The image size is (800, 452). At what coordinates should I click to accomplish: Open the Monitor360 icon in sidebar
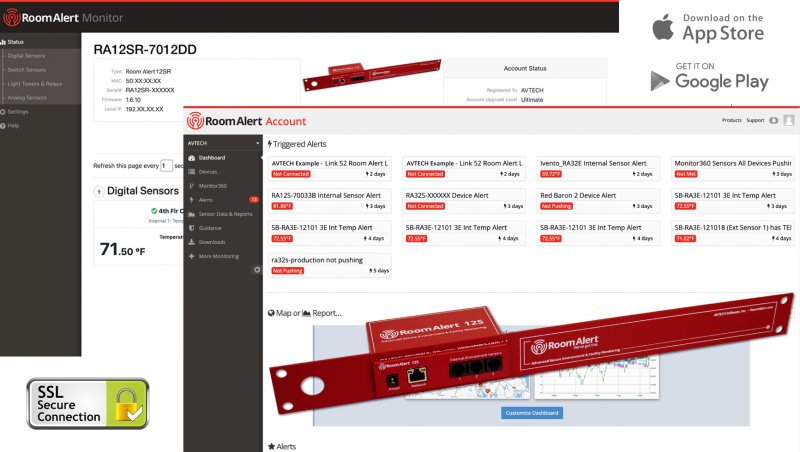(192, 186)
